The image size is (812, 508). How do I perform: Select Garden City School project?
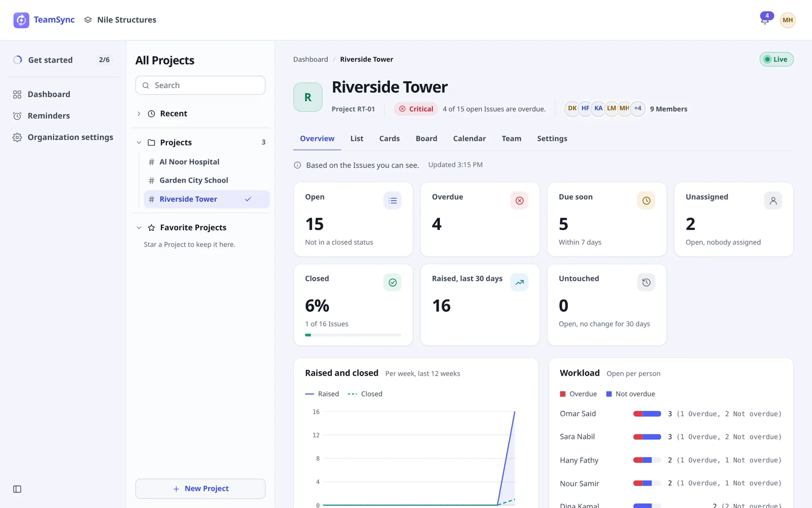207,181
